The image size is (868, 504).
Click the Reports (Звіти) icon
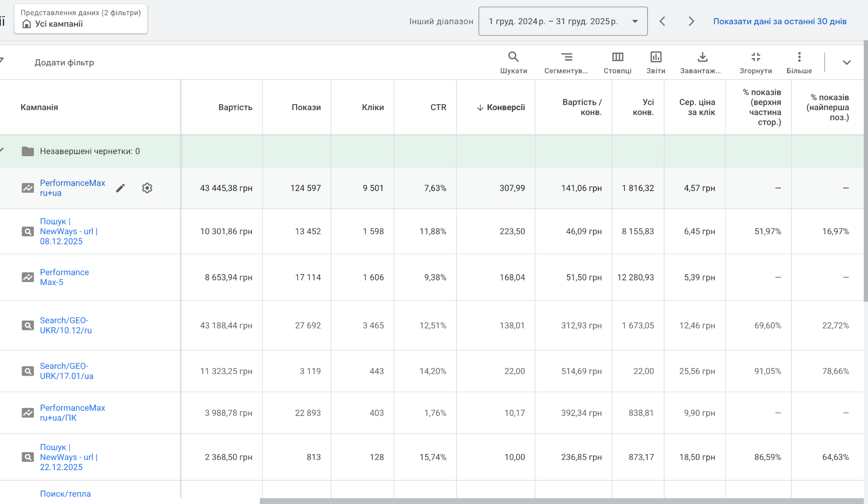656,57
